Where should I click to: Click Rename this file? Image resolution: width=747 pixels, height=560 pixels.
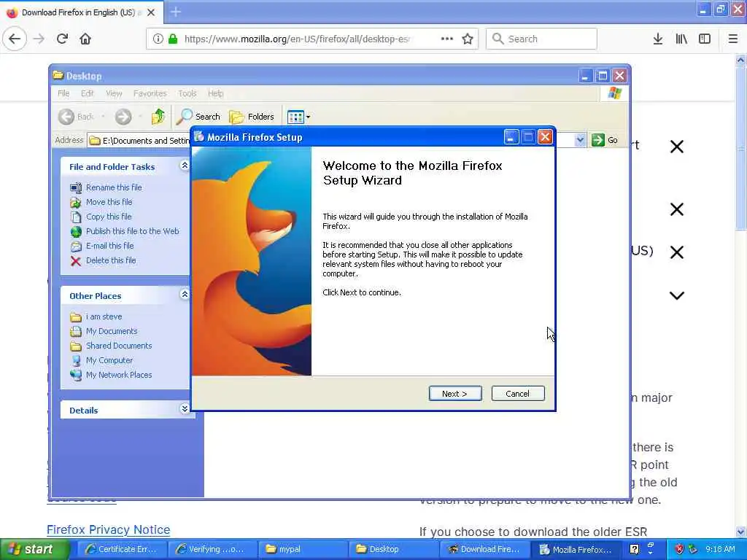tap(113, 187)
